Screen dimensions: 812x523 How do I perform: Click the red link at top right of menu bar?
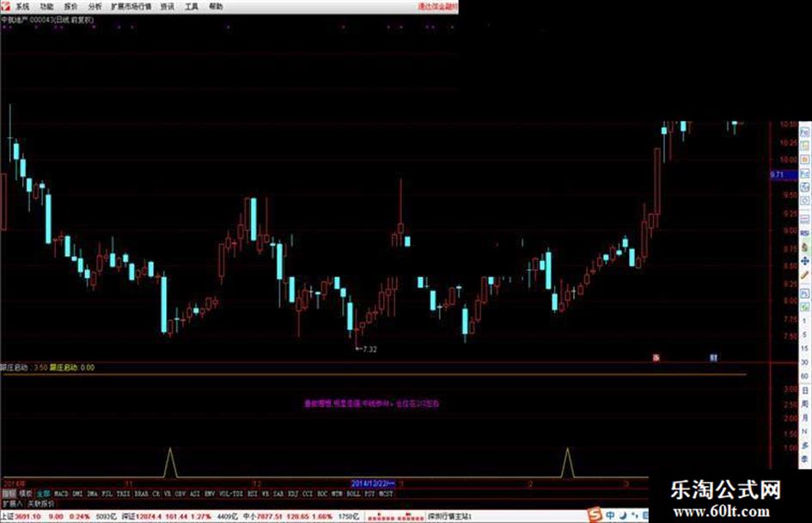pyautogui.click(x=438, y=7)
